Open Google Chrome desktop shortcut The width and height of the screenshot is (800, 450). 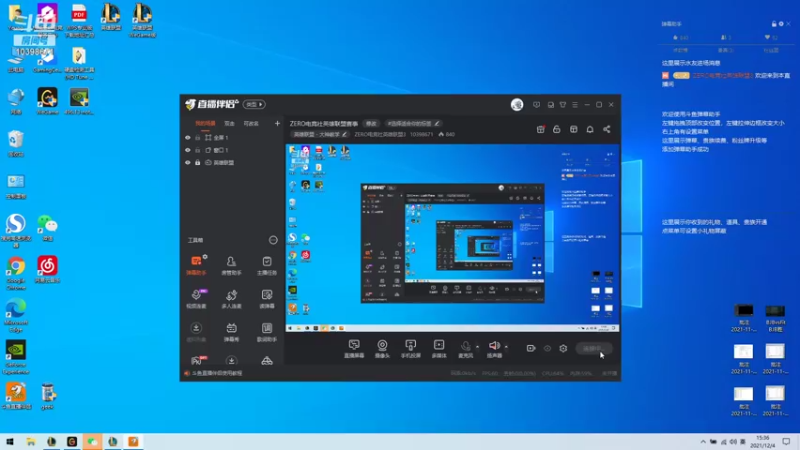pos(16,272)
